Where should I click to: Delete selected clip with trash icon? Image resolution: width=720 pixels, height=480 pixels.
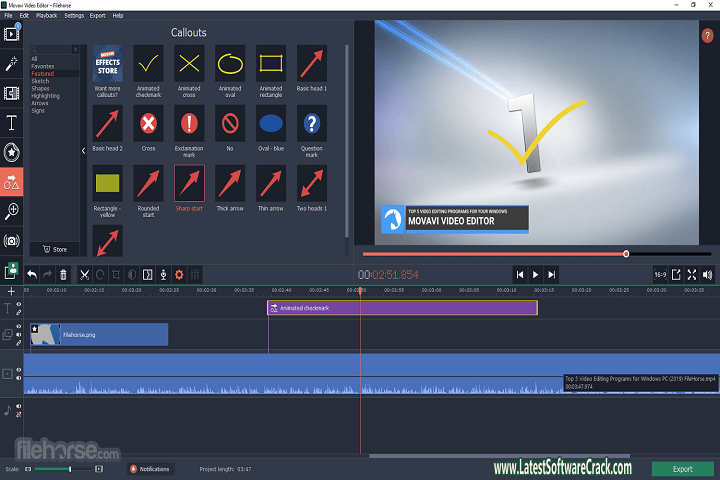[64, 274]
